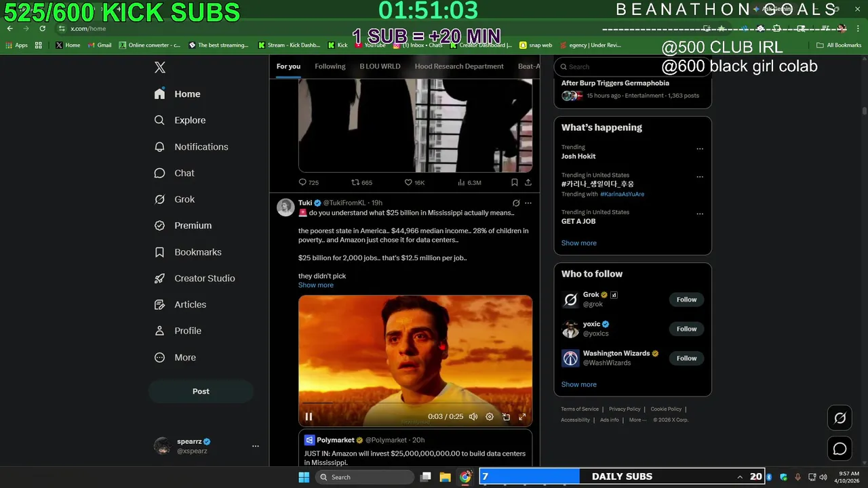View analytics showing 6.3M views
Viewport: 868px width, 488px height.
(x=469, y=182)
